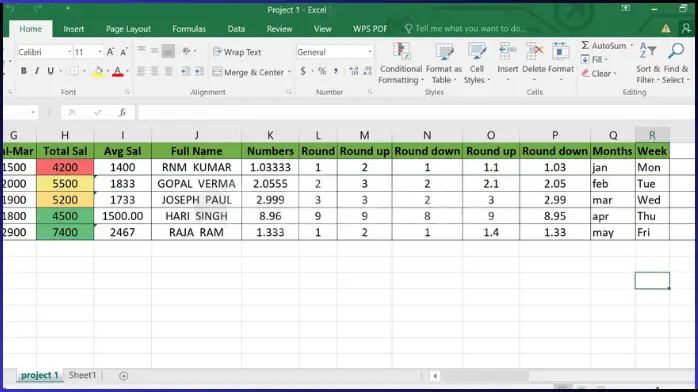Open the Font size dropdown
This screenshot has width=698, height=392.
click(x=100, y=52)
